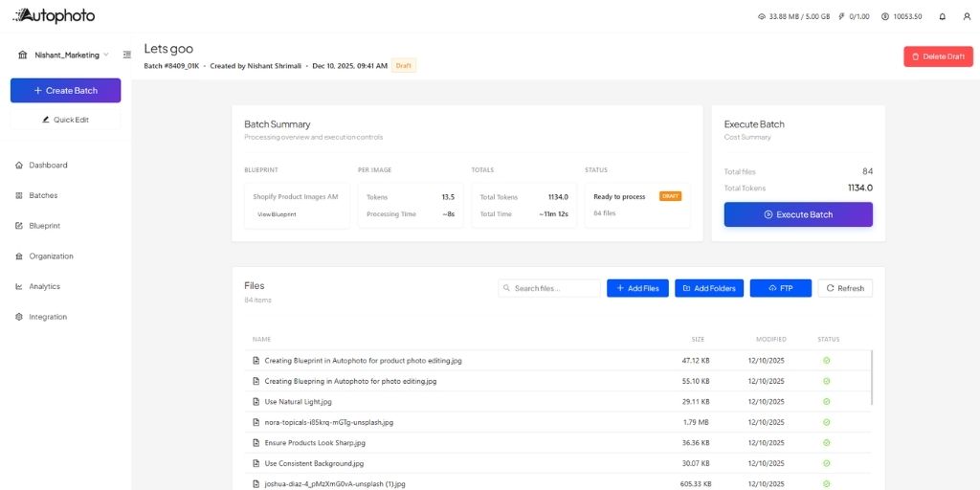Click the Execute Batch button
This screenshot has width=980, height=490.
[x=798, y=214]
